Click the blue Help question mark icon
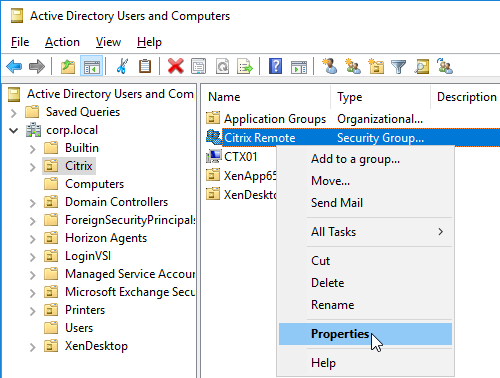 (275, 66)
